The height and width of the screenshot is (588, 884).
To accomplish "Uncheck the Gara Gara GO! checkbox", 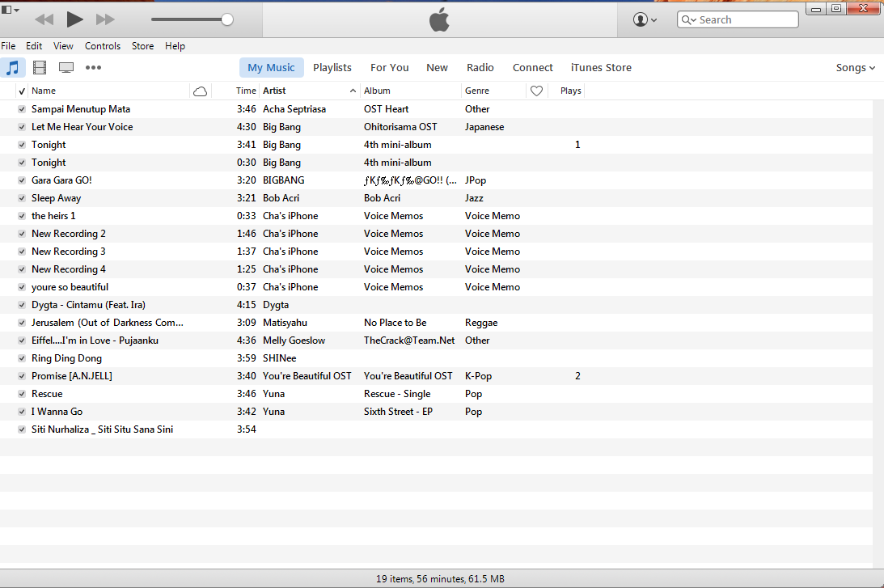I will tap(21, 180).
